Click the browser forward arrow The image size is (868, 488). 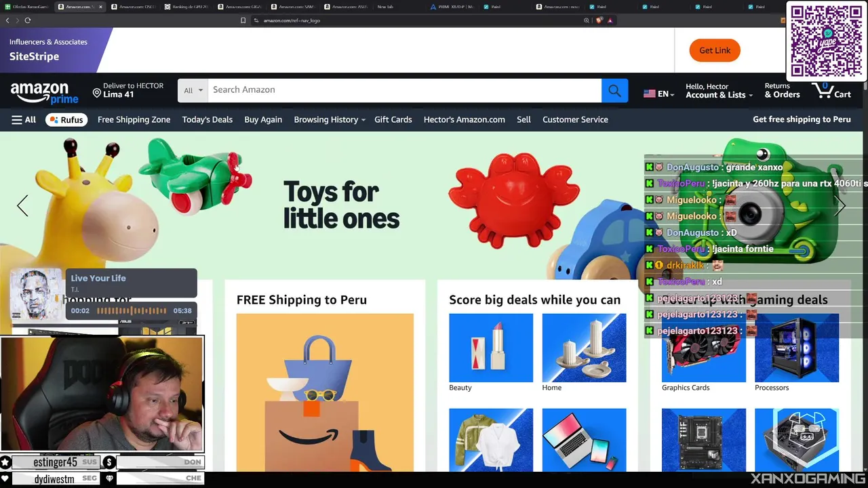(x=18, y=20)
